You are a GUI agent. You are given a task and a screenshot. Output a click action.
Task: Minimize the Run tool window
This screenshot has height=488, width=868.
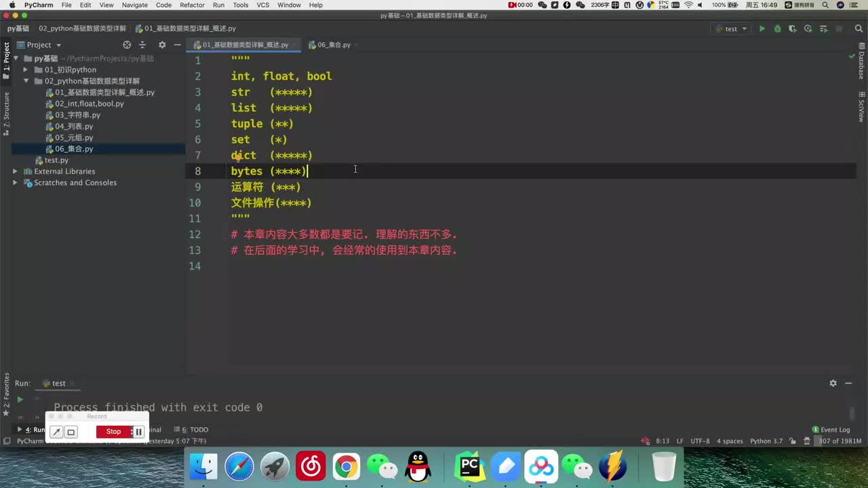(848, 384)
